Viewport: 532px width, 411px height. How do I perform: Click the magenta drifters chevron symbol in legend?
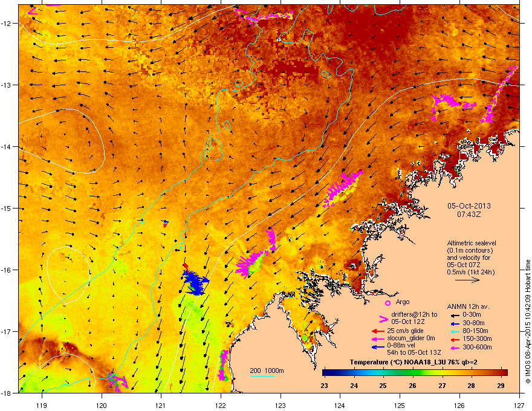[x=383, y=319]
